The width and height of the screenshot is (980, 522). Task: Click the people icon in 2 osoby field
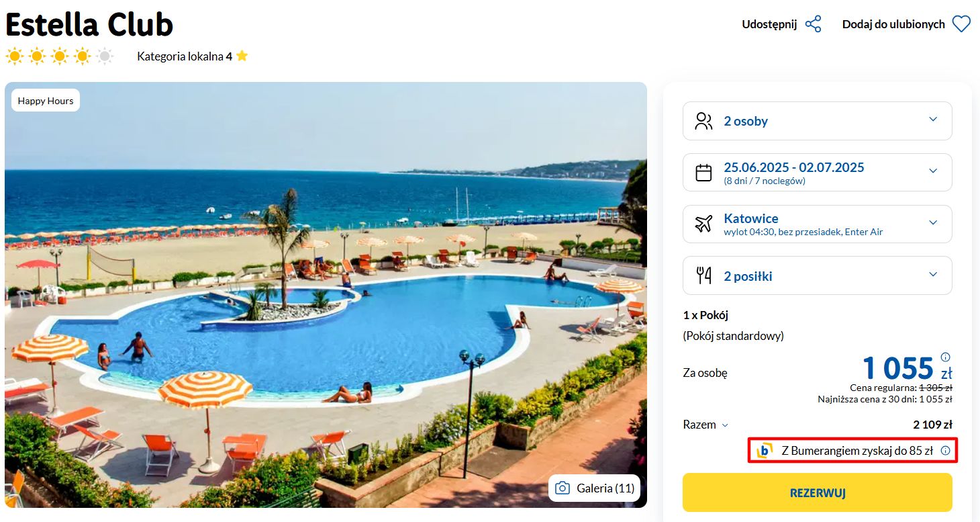point(703,121)
